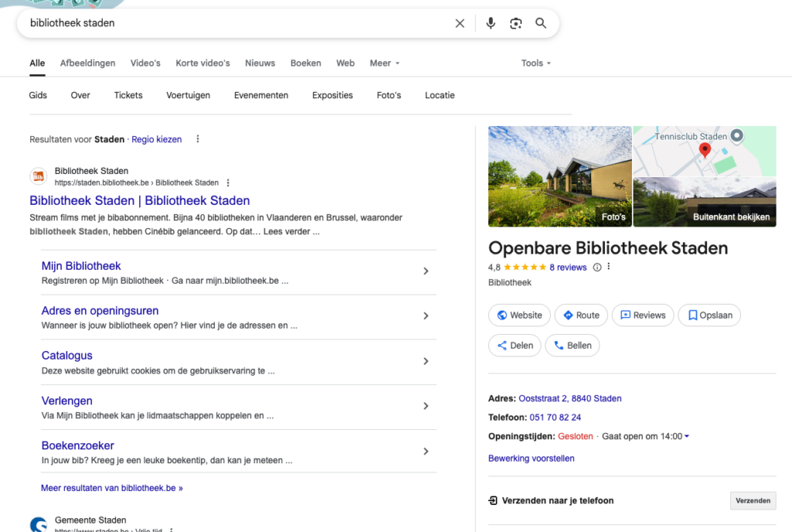Viewport: 792px width, 532px height.
Task: Click the Website button in knowledge panel
Action: 519,315
